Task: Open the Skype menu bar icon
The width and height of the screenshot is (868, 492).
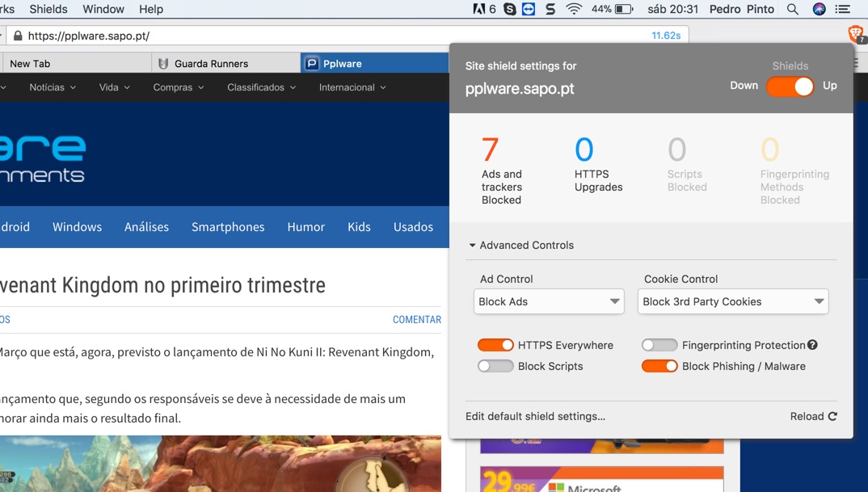Action: (510, 9)
